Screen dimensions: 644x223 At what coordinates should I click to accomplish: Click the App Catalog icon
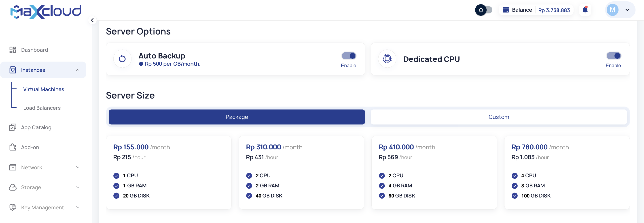13,127
